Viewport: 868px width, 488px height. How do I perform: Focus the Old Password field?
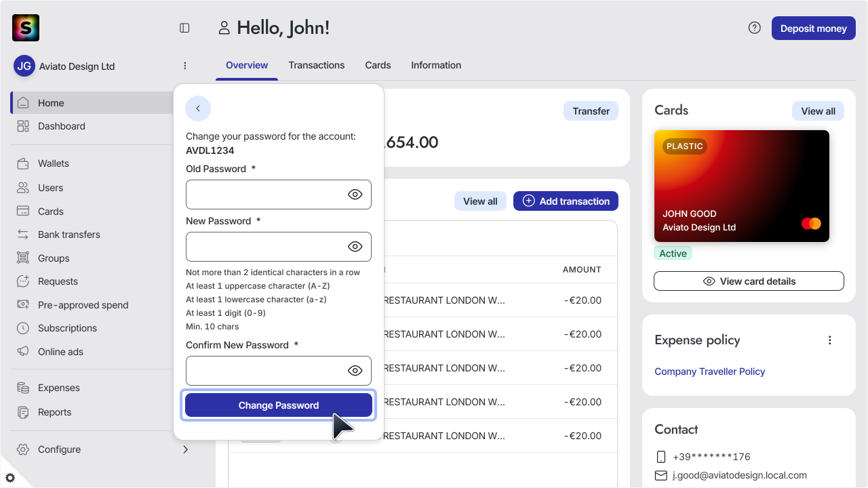[279, 195]
